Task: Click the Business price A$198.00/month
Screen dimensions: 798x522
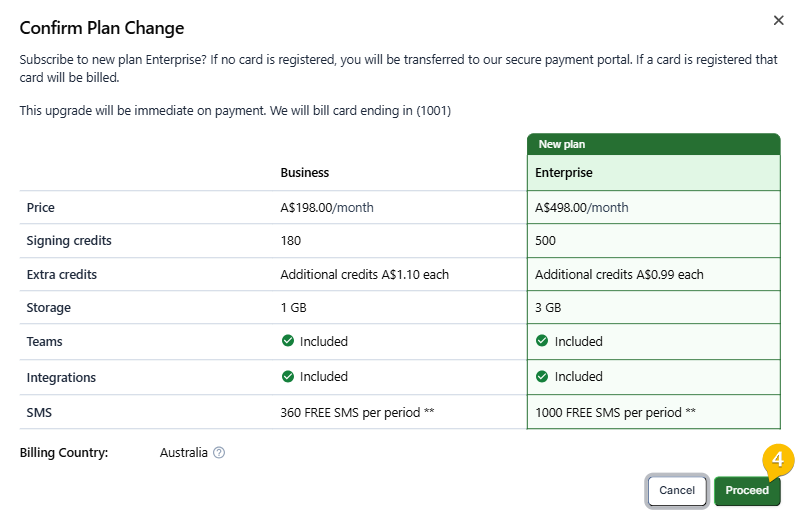Action: [327, 208]
